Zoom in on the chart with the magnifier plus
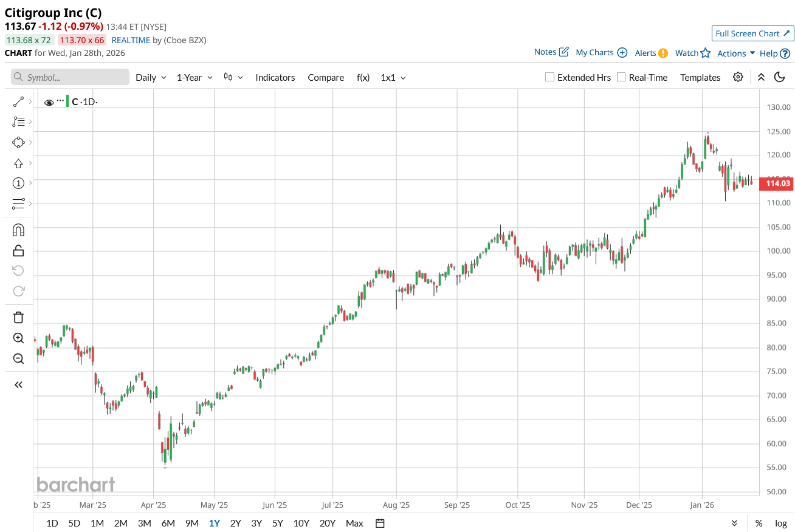The width and height of the screenshot is (795, 532). tap(18, 338)
